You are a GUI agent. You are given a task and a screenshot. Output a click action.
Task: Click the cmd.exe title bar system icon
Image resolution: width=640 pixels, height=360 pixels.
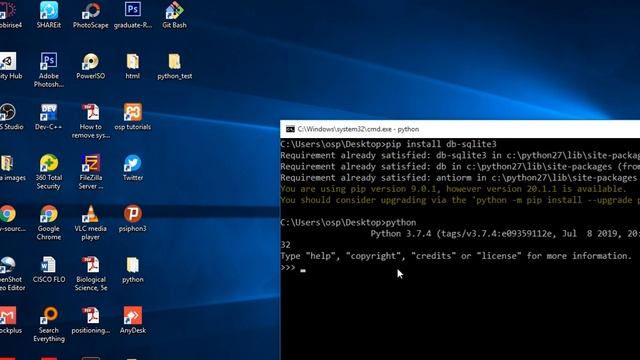pyautogui.click(x=290, y=129)
